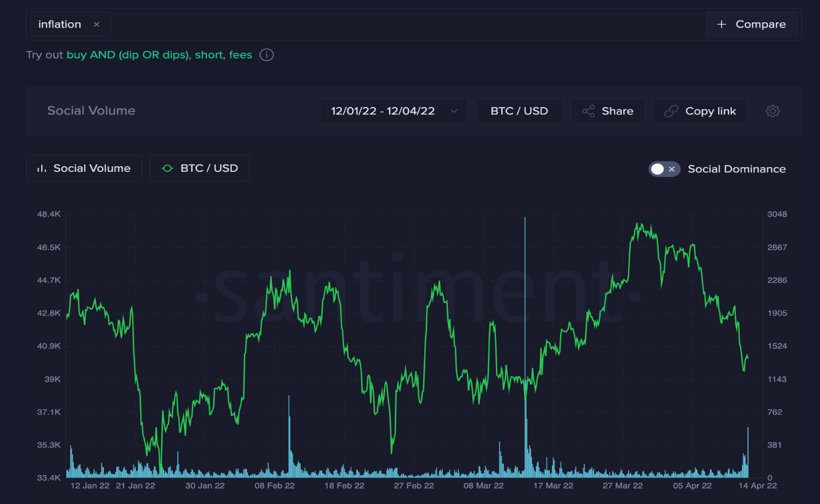Open the date range dropdown
The height and width of the screenshot is (504, 820).
[383, 111]
